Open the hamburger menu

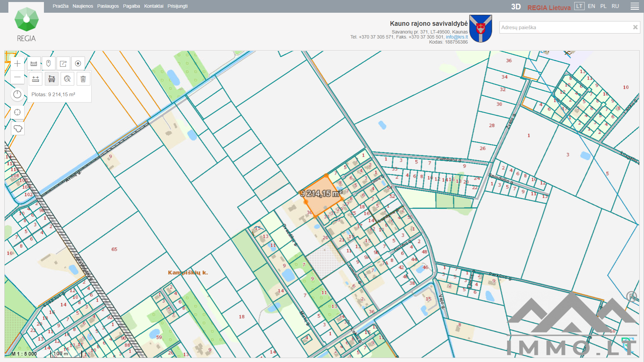click(635, 6)
